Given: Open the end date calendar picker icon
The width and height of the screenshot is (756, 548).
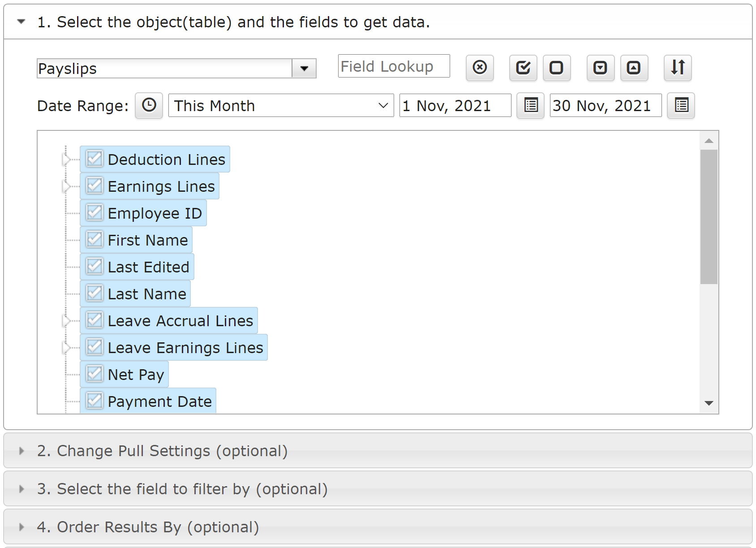Looking at the screenshot, I should click(x=681, y=106).
